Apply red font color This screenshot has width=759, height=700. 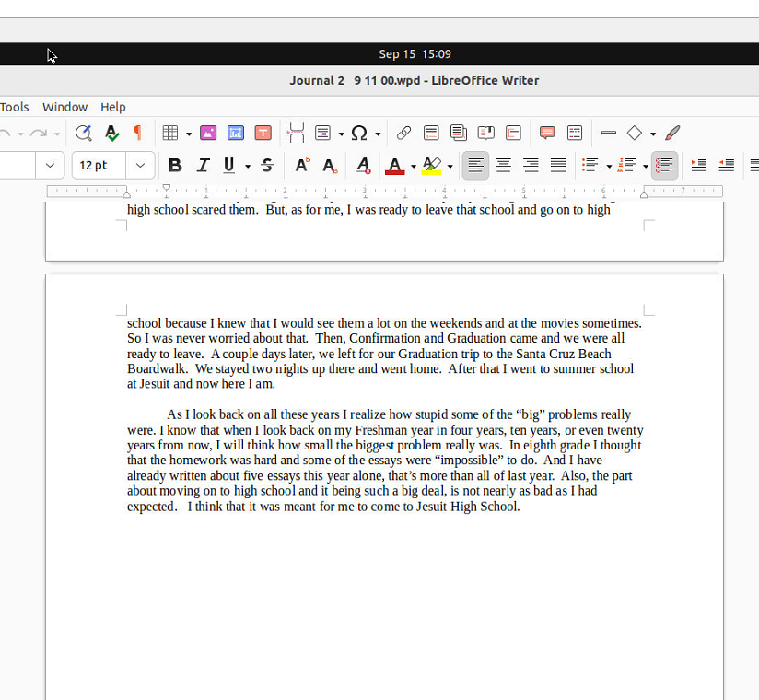(x=395, y=166)
